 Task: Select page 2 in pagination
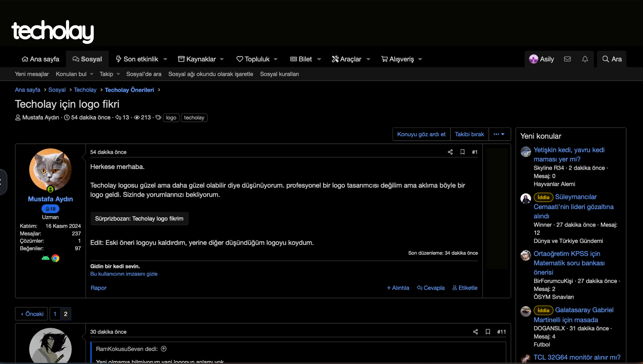[66, 314]
